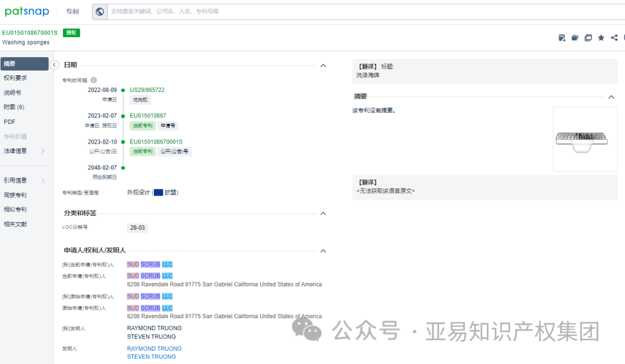Screen dimensions: 625x364
Task: Click the LOC classification 28-03
Action: [x=138, y=227]
